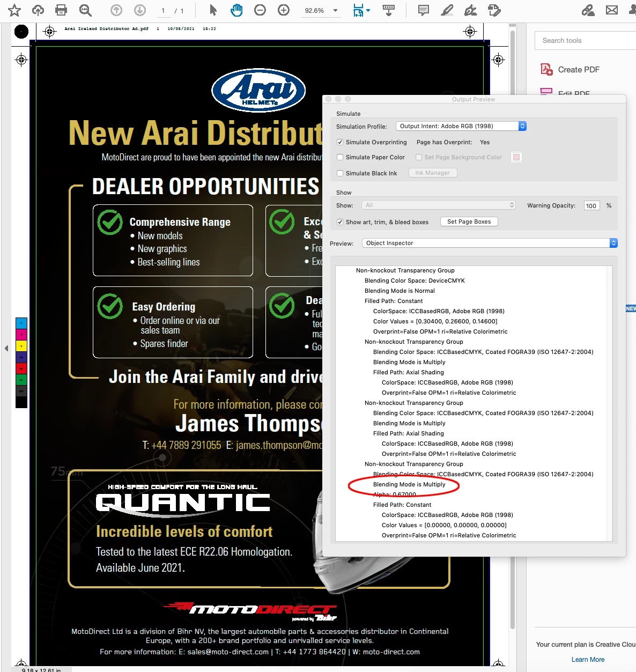This screenshot has width=636, height=672.
Task: Click the zoom out minus icon
Action: pos(260,10)
